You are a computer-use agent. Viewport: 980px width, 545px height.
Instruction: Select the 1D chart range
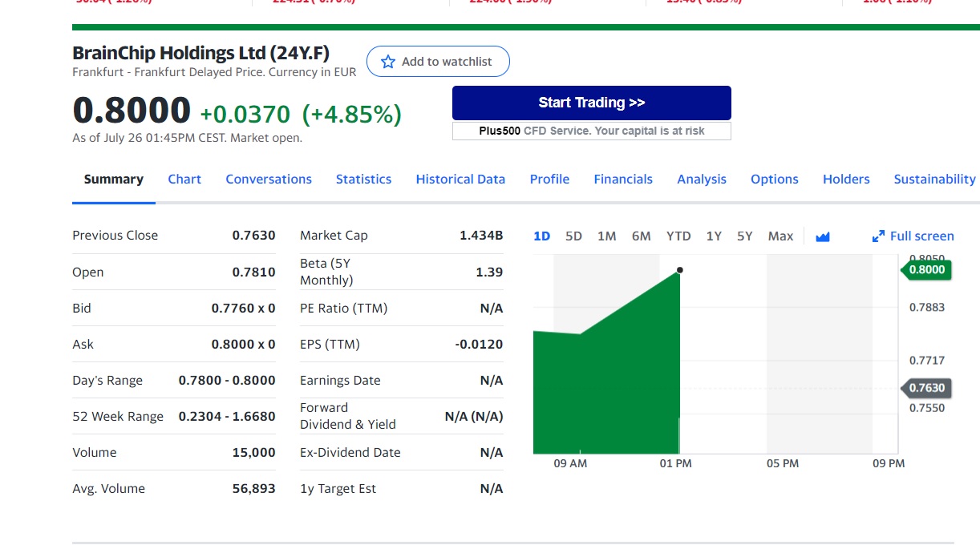542,236
